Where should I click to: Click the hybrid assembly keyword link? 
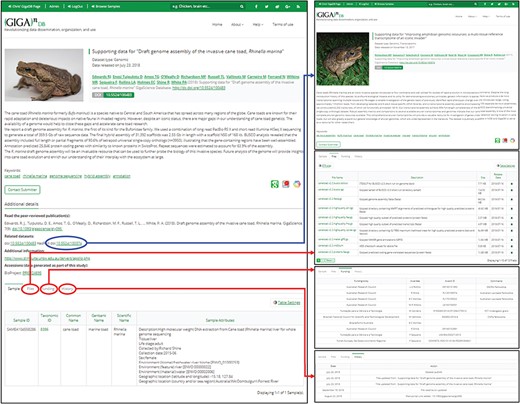[x=97, y=176]
